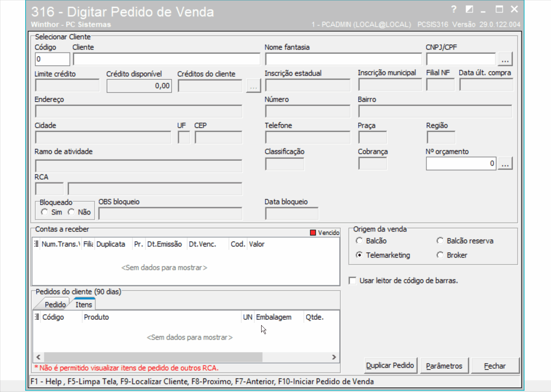Sort by Embalagem column header
Viewport: 551px width, 392px height.
coord(279,317)
